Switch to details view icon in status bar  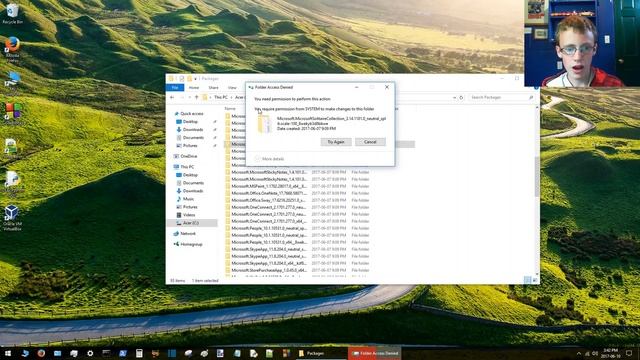(527, 280)
